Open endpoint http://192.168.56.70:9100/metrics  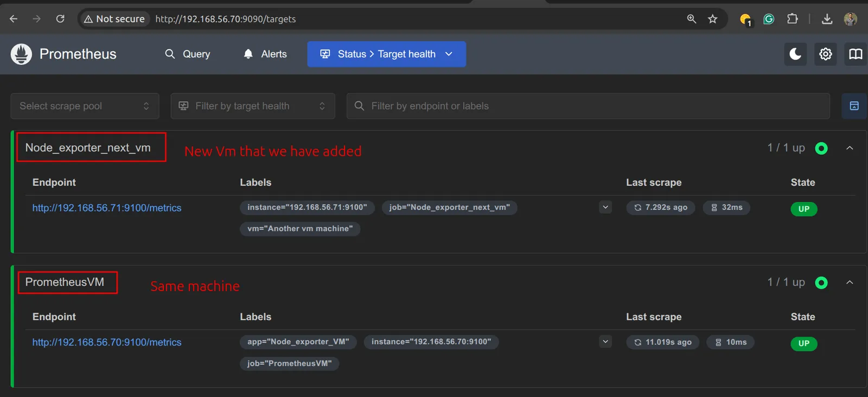(107, 342)
